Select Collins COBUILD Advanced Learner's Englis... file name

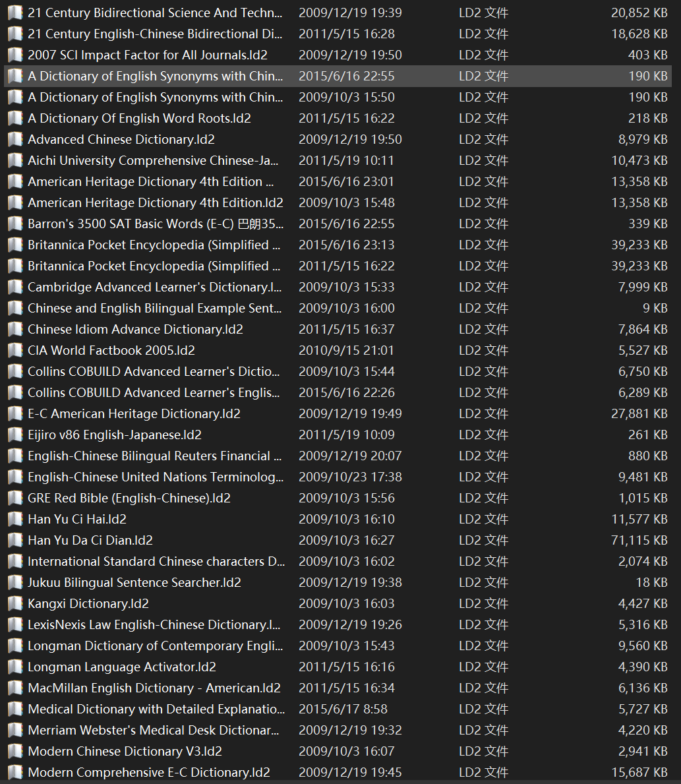(154, 392)
